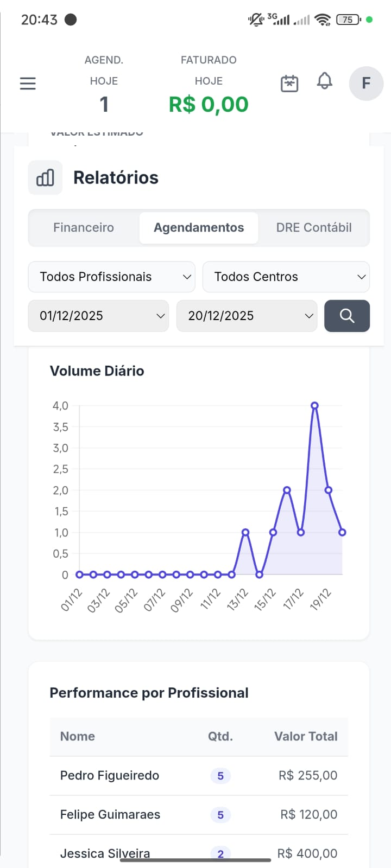
Task: Tap the Wi-Fi status icon
Action: pyautogui.click(x=323, y=20)
